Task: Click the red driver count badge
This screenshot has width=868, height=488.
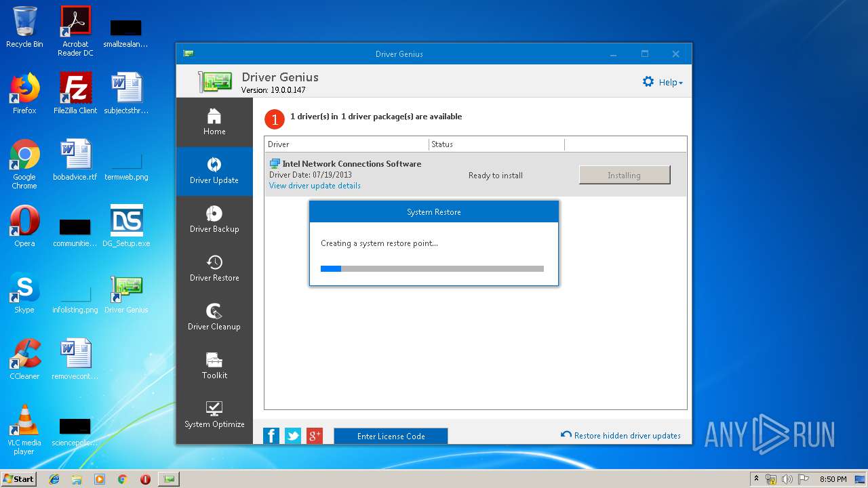Action: coord(275,120)
